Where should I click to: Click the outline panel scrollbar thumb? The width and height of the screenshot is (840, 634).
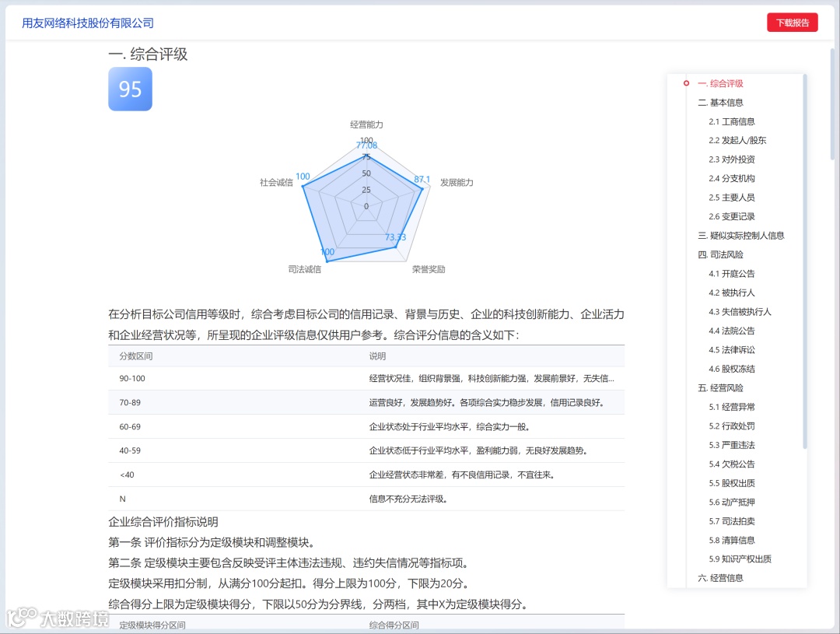tap(805, 261)
